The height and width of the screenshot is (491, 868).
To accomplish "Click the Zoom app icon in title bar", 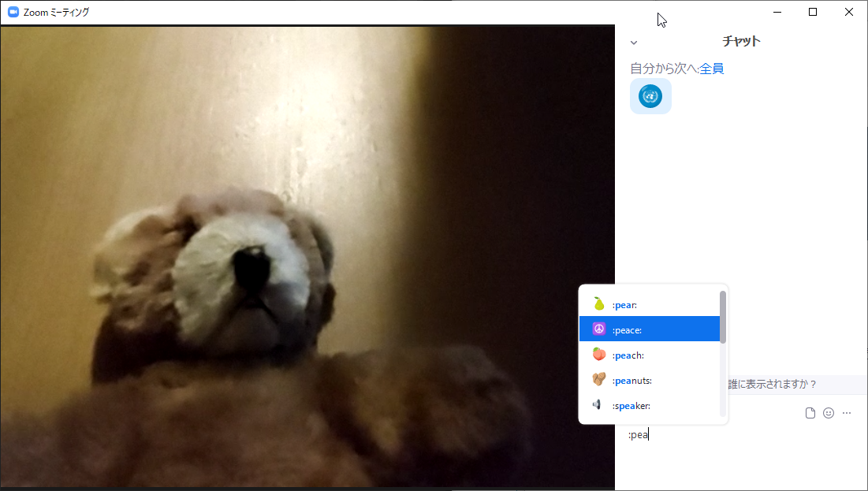I will [x=13, y=12].
